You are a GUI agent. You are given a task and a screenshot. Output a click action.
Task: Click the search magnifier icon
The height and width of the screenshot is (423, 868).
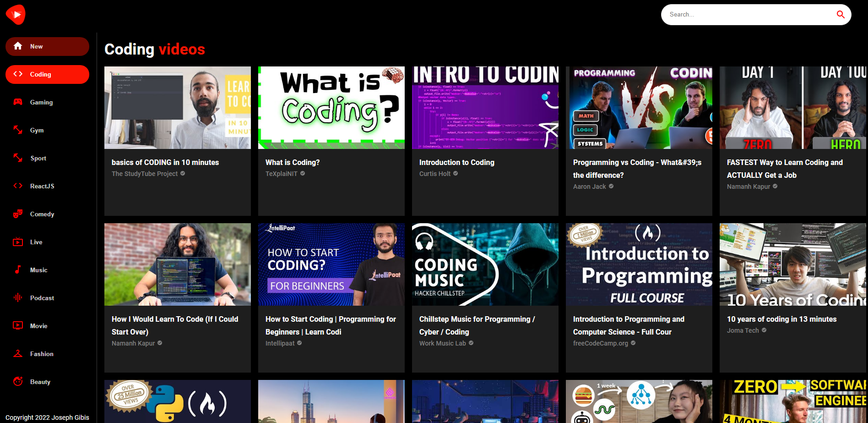coord(841,14)
